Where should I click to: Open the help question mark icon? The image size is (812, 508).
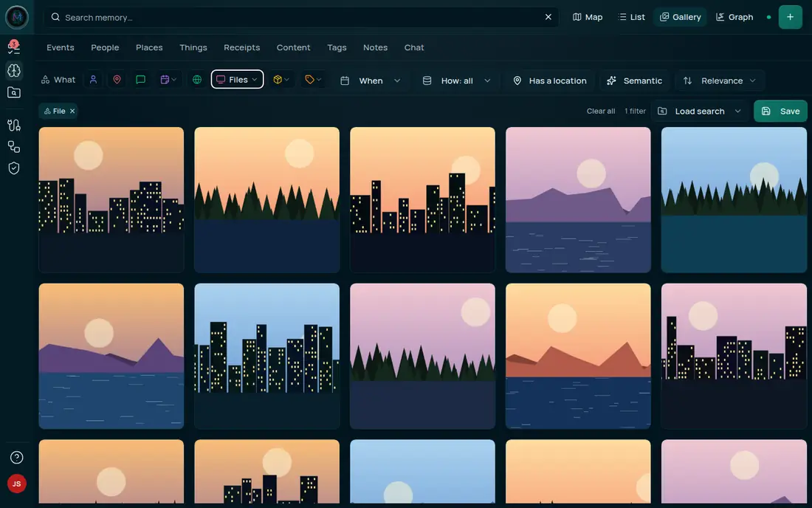coord(16,457)
